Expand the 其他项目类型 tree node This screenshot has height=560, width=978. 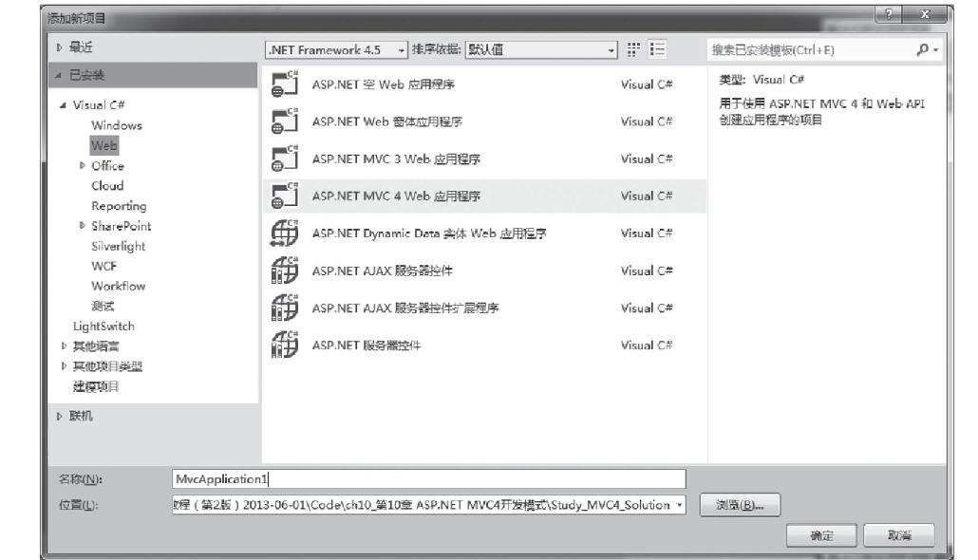click(x=64, y=366)
